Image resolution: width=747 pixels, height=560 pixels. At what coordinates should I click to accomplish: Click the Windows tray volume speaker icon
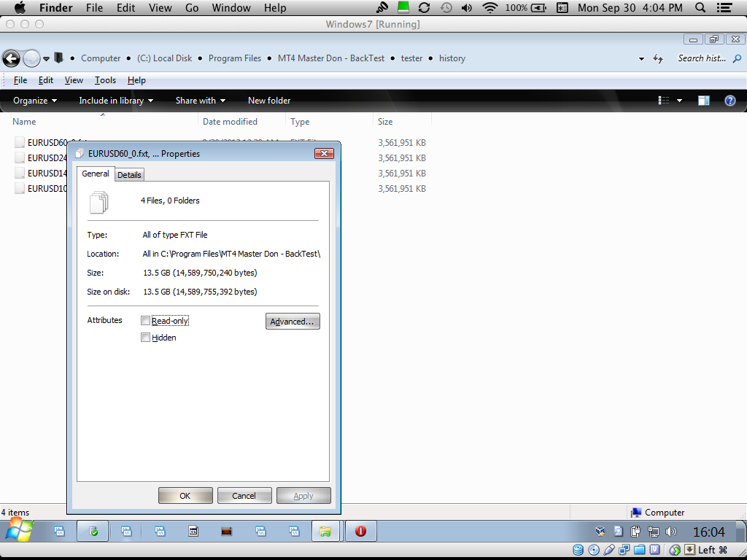click(671, 532)
